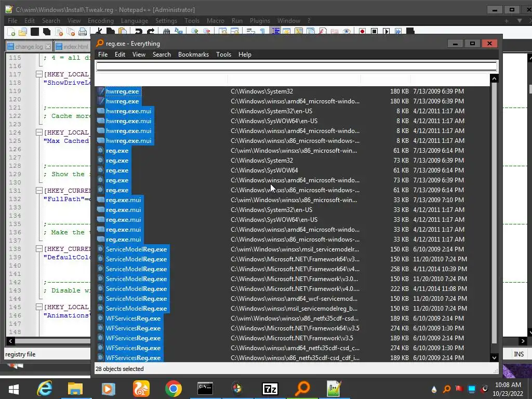Collapse fold marker at line 124
This screenshot has width=532, height=399.
(39, 132)
